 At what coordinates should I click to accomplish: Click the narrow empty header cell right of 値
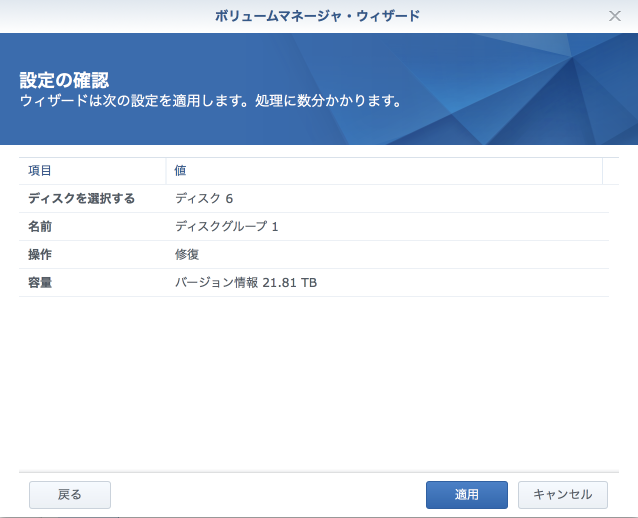click(x=610, y=171)
